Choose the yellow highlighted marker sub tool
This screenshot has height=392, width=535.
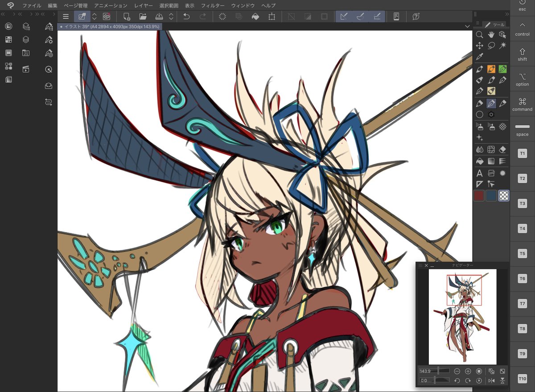(x=491, y=91)
